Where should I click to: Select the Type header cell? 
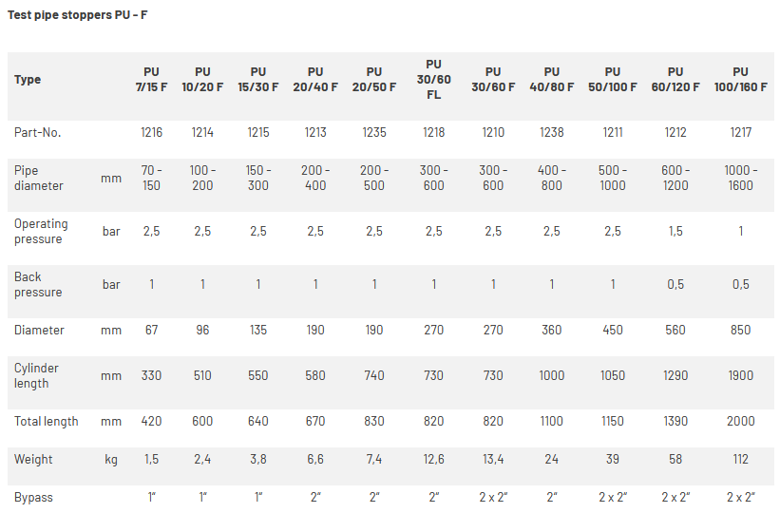tap(28, 79)
